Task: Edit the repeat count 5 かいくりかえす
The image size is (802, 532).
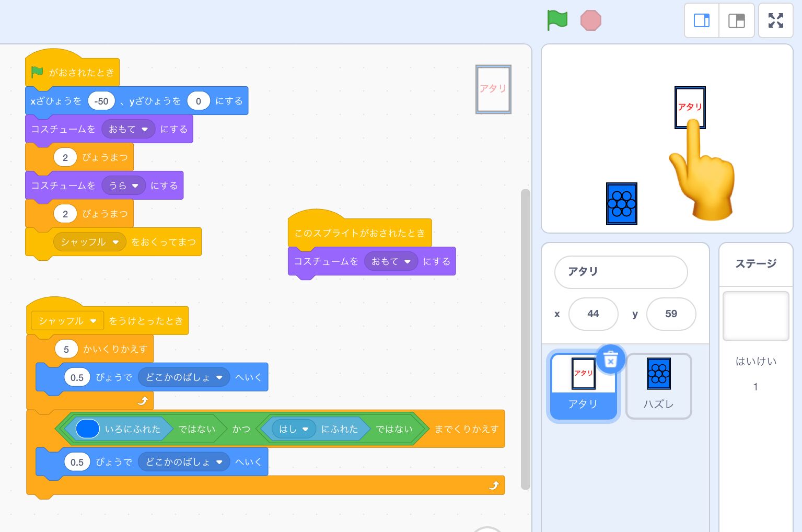Action: 66,349
